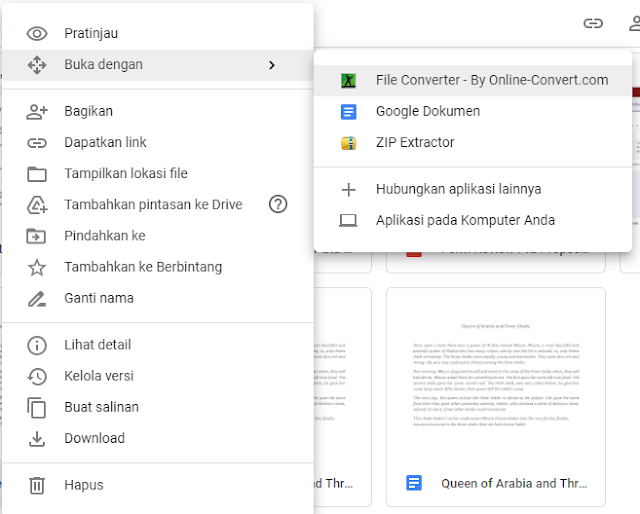Choose Kelola versi entry
Image resolution: width=640 pixels, height=514 pixels.
(158, 376)
